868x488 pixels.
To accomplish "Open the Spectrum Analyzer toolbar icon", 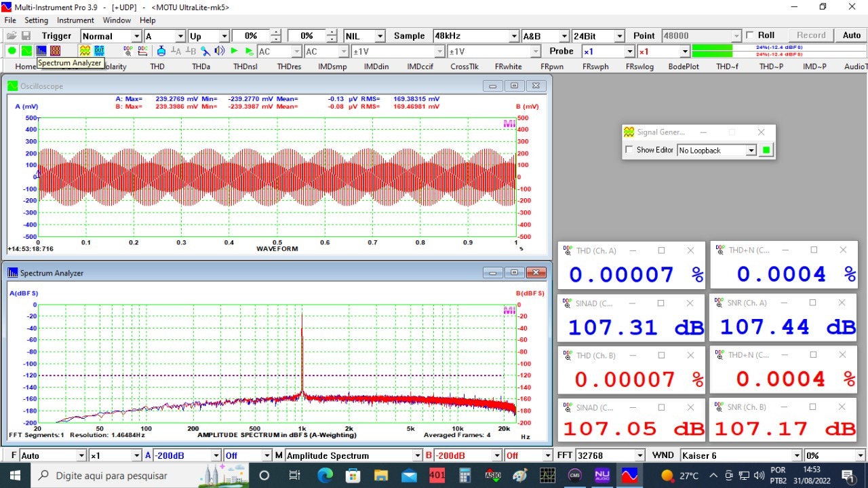I will point(41,51).
